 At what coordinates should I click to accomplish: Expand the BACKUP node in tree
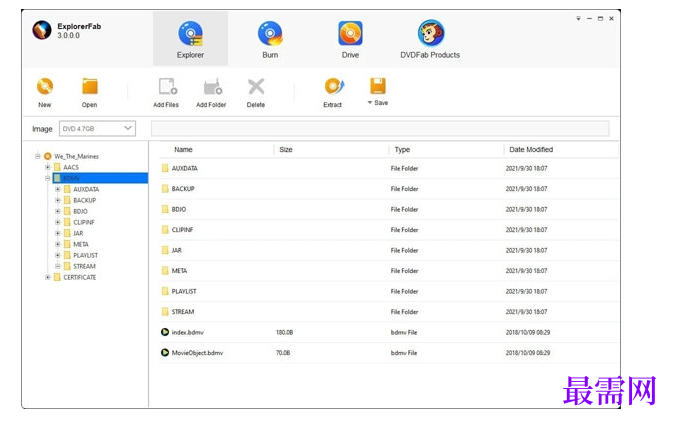tap(58, 200)
